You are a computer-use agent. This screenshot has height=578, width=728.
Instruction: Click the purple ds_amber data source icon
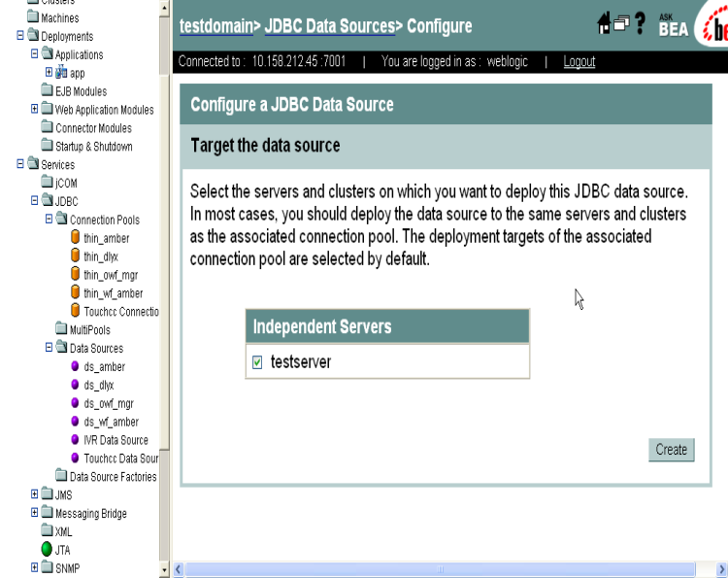[x=75, y=366]
